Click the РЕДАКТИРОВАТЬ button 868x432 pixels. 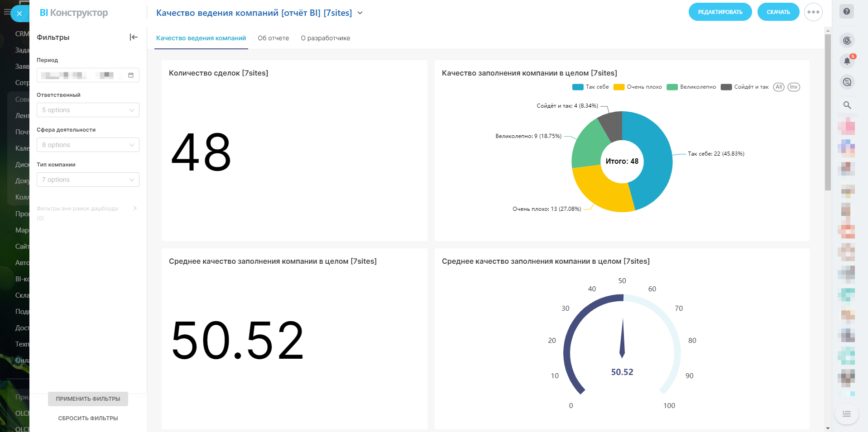[720, 12]
